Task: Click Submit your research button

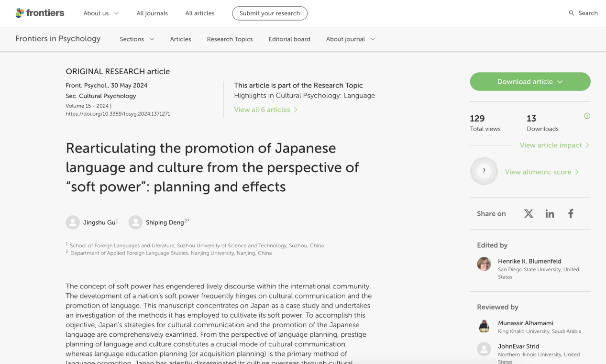Action: click(270, 13)
